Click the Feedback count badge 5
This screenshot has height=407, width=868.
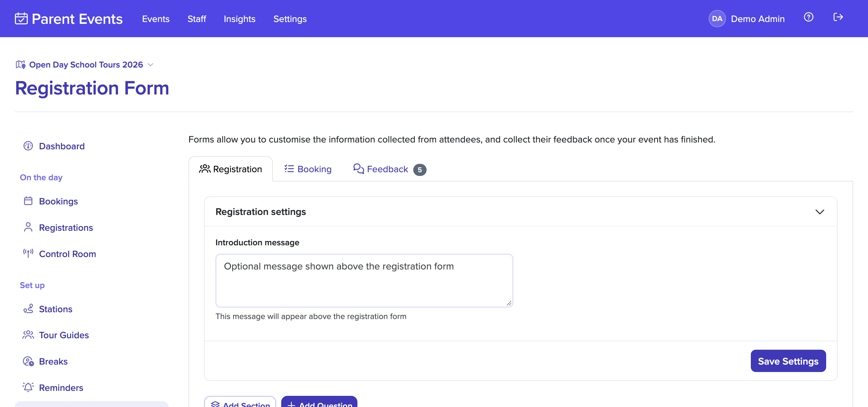419,170
